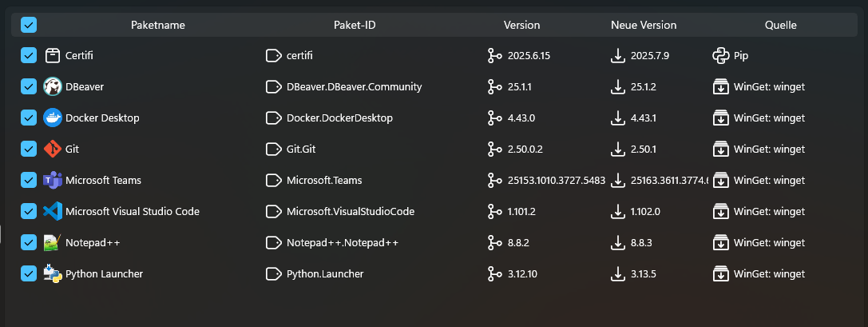Image resolution: width=868 pixels, height=327 pixels.
Task: Click the Microsoft Teams icon
Action: point(53,181)
